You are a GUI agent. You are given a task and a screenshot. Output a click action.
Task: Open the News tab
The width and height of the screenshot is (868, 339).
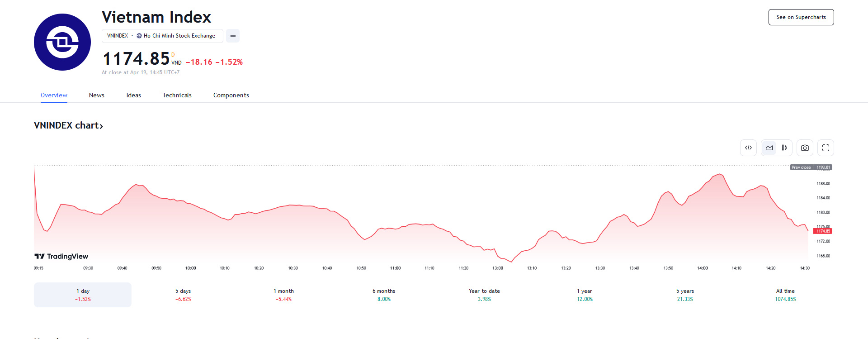coord(97,95)
